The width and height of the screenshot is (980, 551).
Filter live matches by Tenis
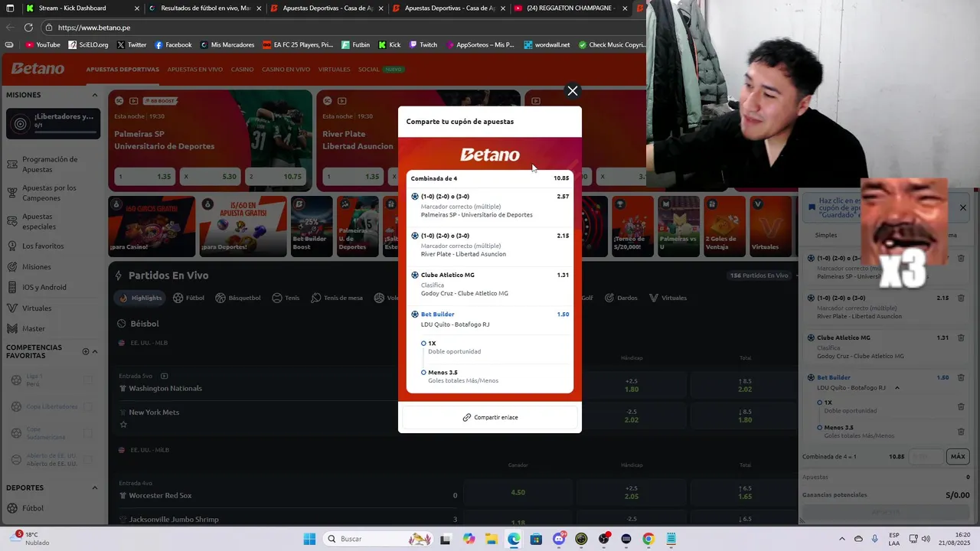tap(286, 298)
